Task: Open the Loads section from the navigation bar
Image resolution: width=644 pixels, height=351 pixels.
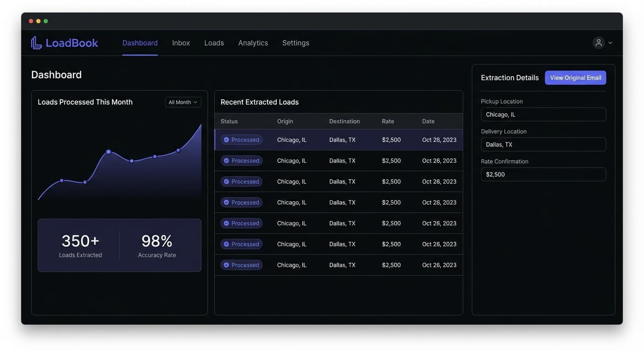Action: point(214,43)
